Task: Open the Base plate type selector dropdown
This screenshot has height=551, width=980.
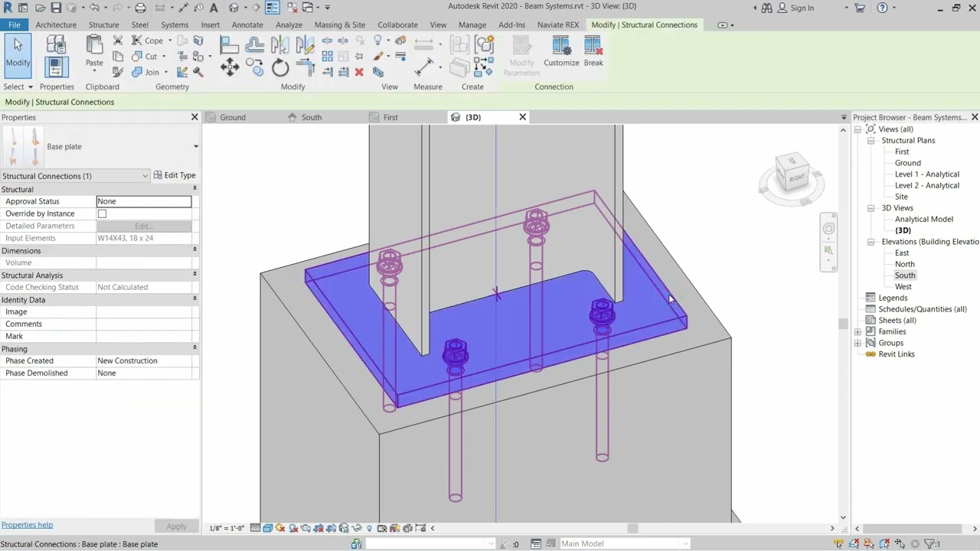Action: [195, 146]
